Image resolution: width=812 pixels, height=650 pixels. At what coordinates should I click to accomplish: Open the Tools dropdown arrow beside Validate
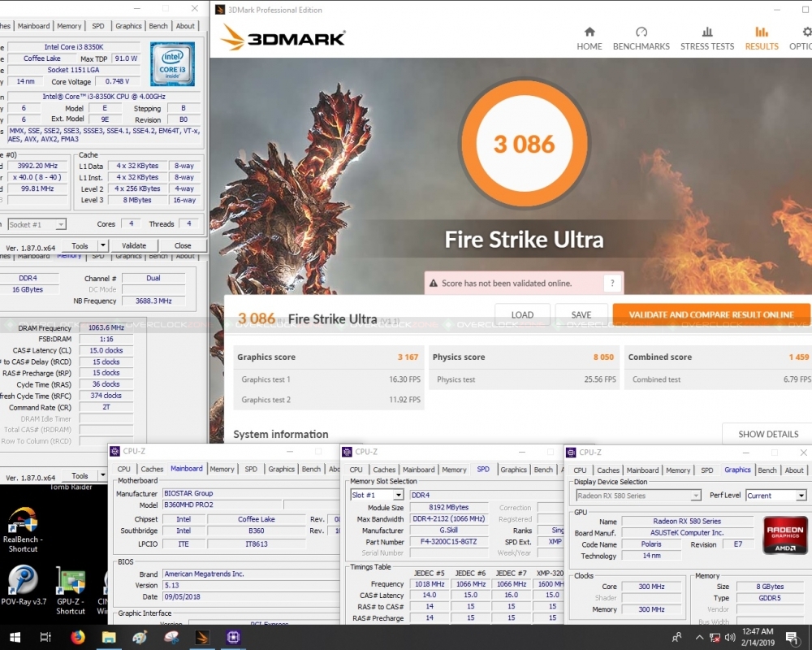(x=103, y=245)
